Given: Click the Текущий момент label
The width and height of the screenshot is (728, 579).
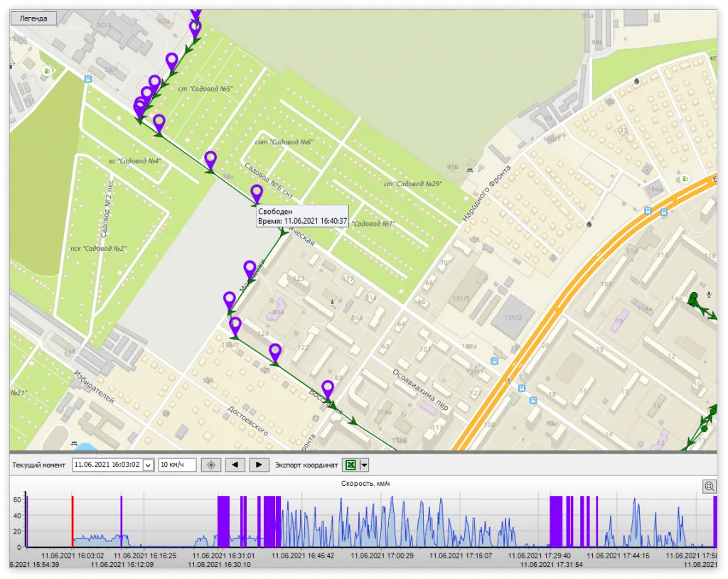Looking at the screenshot, I should pyautogui.click(x=38, y=465).
